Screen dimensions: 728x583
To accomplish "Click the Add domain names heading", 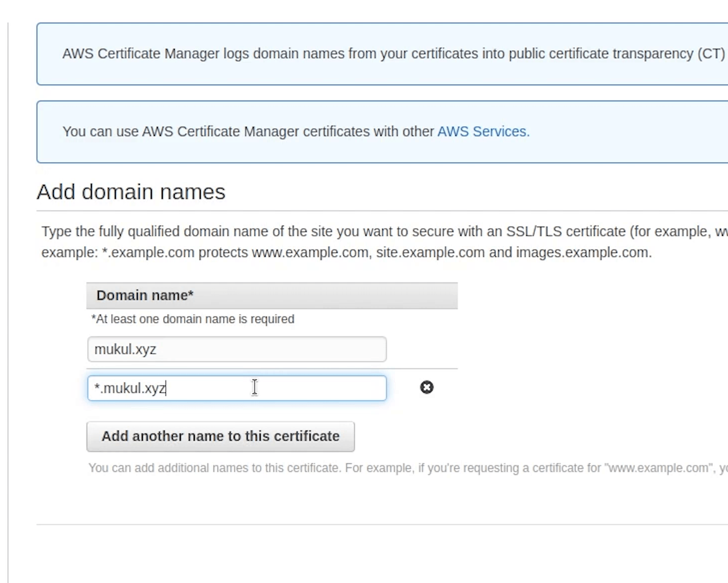I will click(x=131, y=192).
